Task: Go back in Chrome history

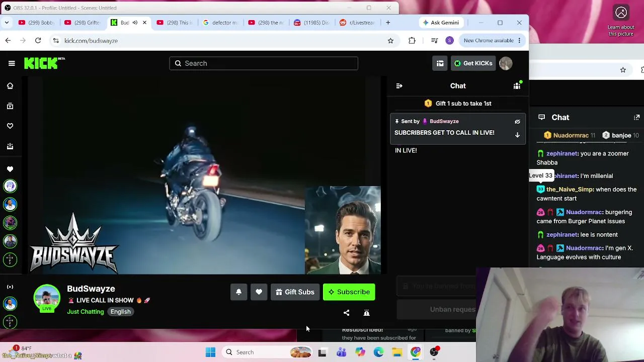Action: (x=8, y=41)
